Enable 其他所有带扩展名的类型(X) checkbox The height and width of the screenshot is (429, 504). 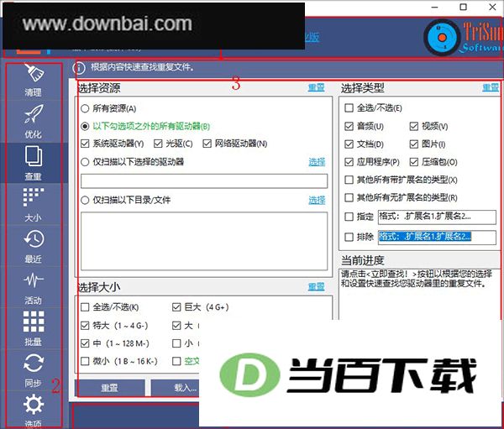[349, 180]
